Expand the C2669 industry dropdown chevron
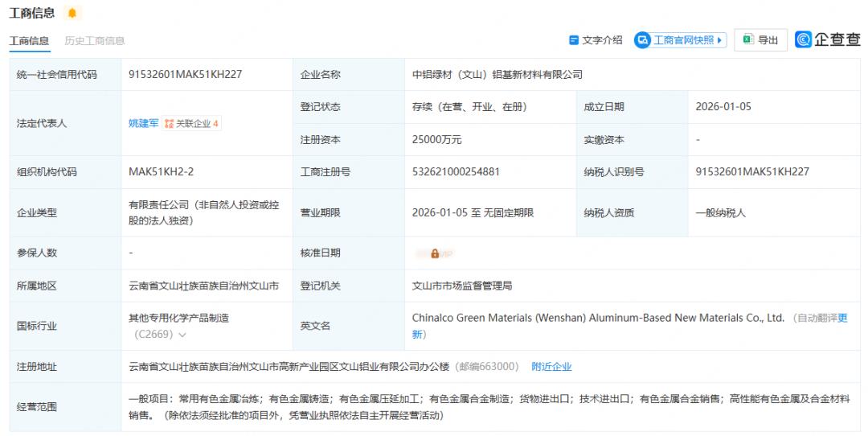 click(182, 335)
